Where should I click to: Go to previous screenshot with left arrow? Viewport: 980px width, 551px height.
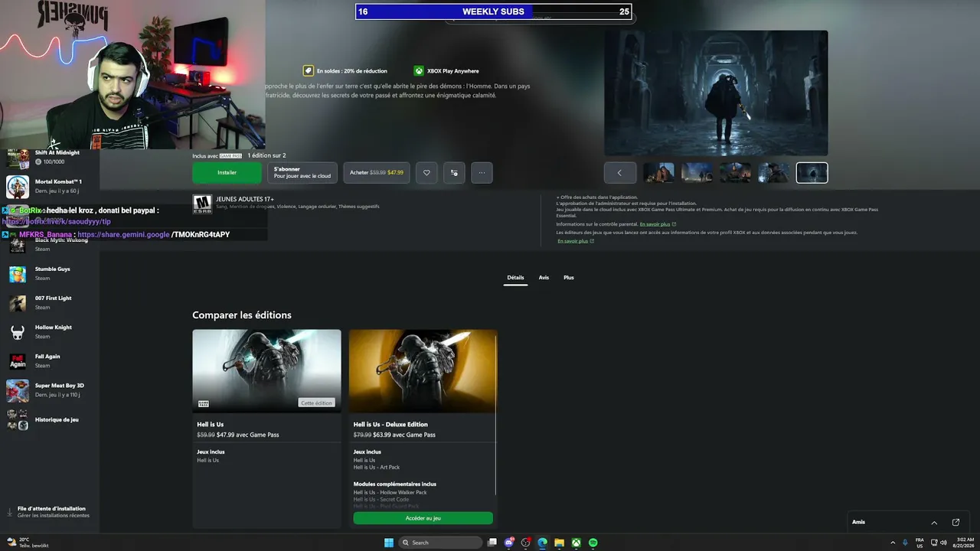point(620,173)
